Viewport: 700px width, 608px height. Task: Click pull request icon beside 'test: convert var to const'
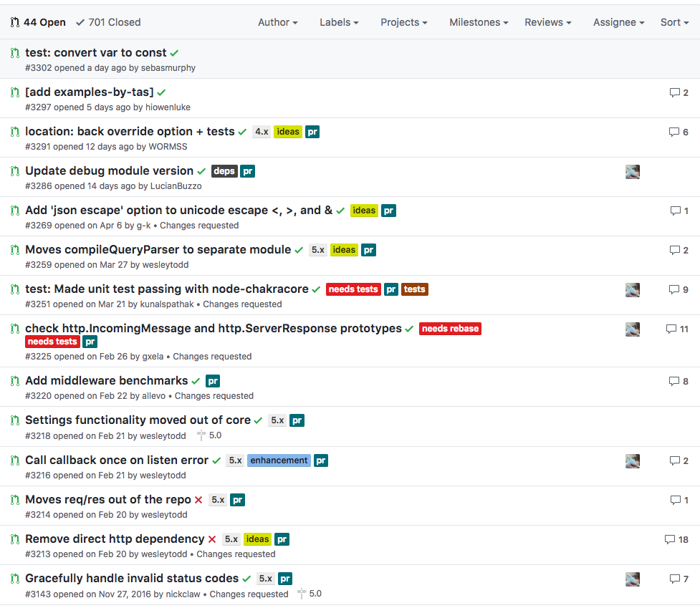[15, 53]
